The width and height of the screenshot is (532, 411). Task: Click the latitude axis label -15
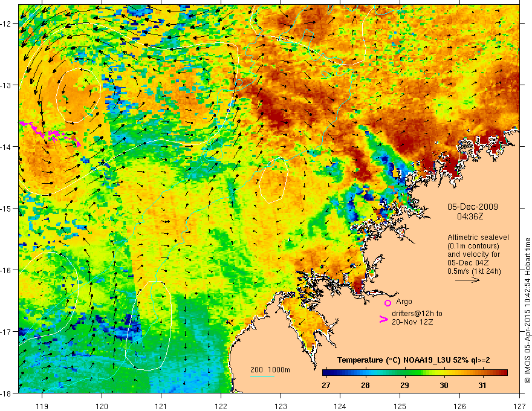tap(7, 208)
